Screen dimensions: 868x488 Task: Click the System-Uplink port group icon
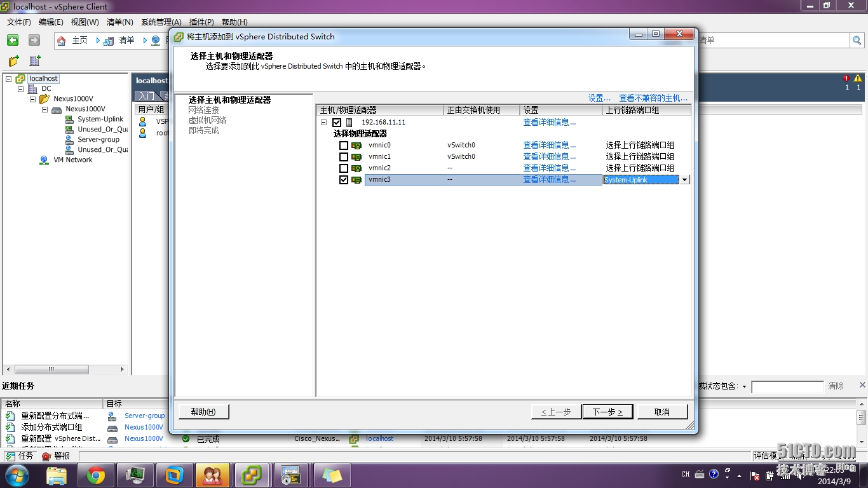coord(69,119)
